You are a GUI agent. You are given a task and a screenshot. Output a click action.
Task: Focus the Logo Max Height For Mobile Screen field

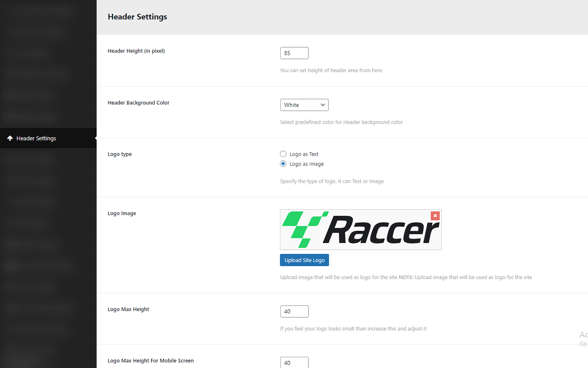pos(295,362)
